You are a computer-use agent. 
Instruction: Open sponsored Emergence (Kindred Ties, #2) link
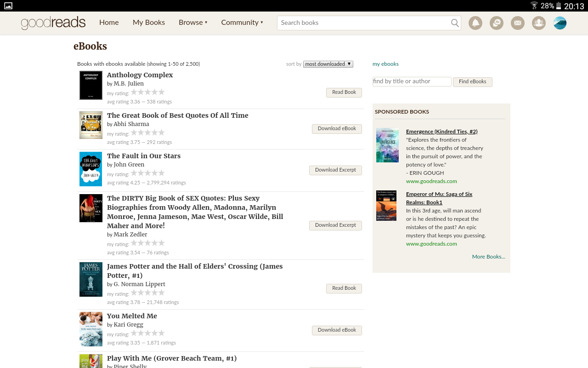tap(442, 132)
